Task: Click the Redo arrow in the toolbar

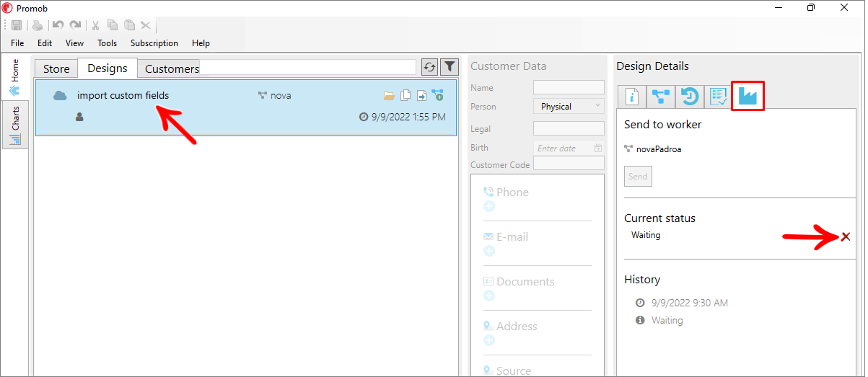Action: [x=75, y=25]
